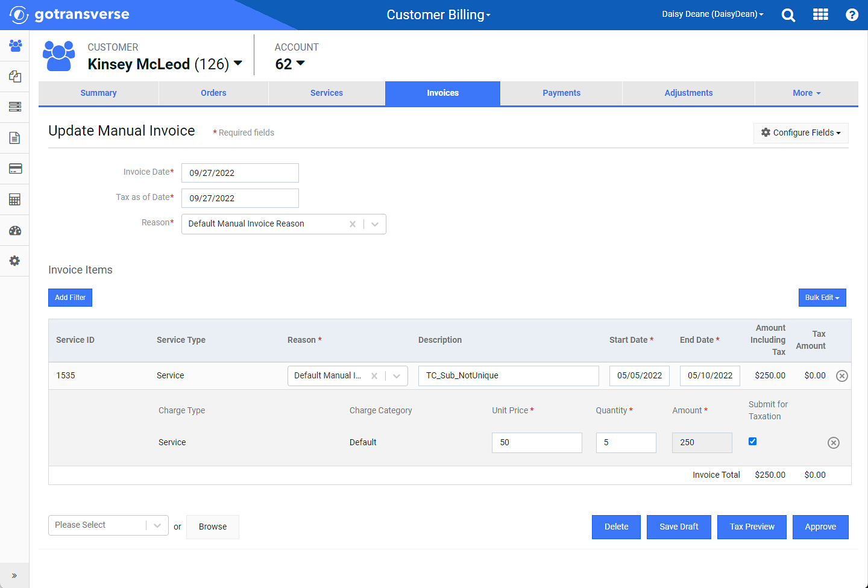Click the Description column header
Image resolution: width=868 pixels, height=588 pixels.
[440, 340]
